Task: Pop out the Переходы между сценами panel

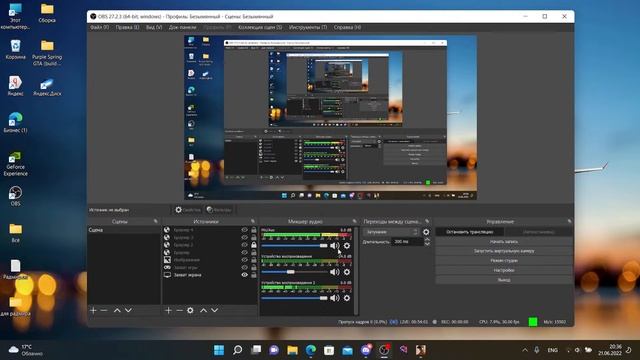Action: tap(427, 221)
